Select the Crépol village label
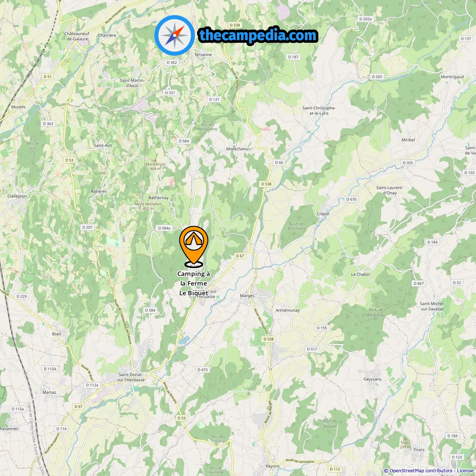 pyautogui.click(x=323, y=214)
